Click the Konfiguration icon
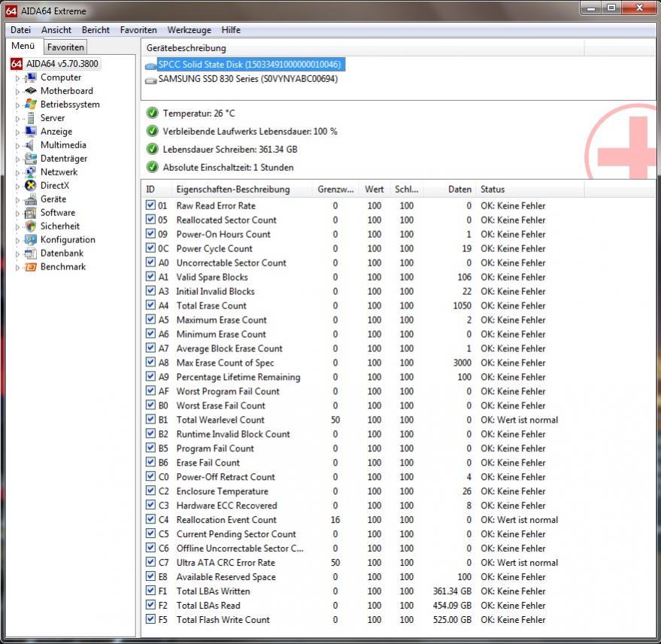661x644 pixels. 31,239
